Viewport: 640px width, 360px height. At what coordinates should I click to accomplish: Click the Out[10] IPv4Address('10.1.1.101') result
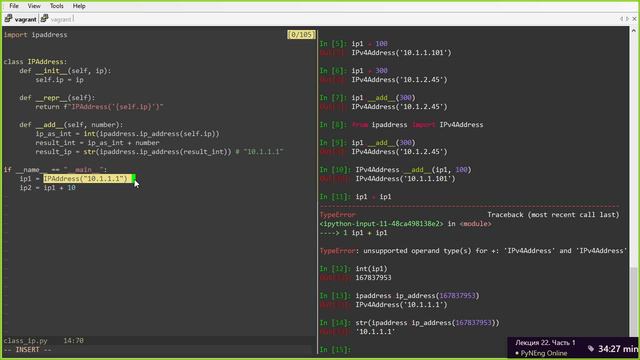tap(405, 178)
